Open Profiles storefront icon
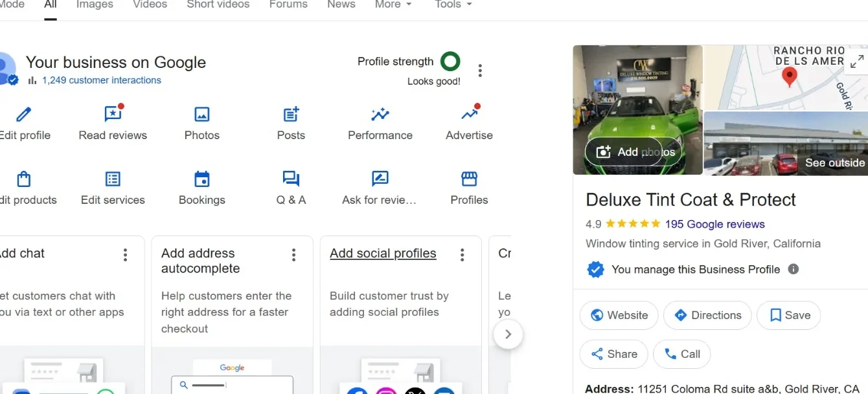868x394 pixels. (x=469, y=179)
